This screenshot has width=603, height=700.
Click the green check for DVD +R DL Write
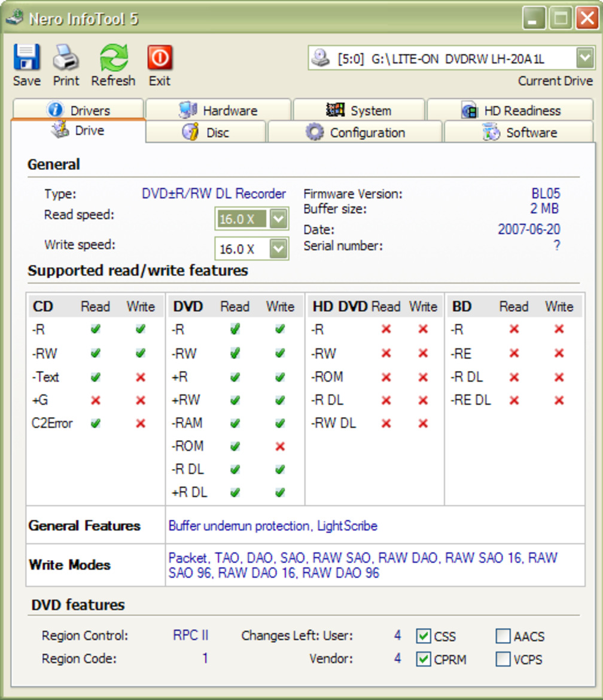click(280, 492)
